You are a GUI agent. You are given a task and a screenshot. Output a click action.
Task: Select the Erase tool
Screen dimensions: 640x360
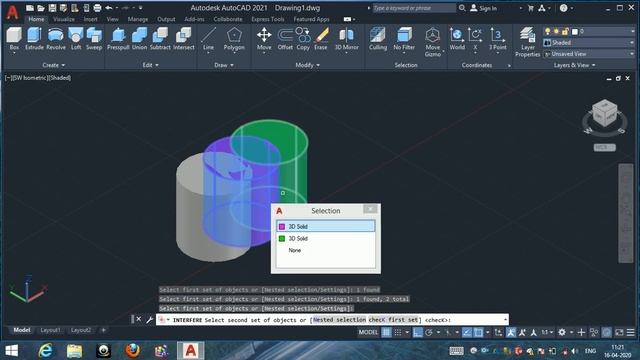[321, 38]
